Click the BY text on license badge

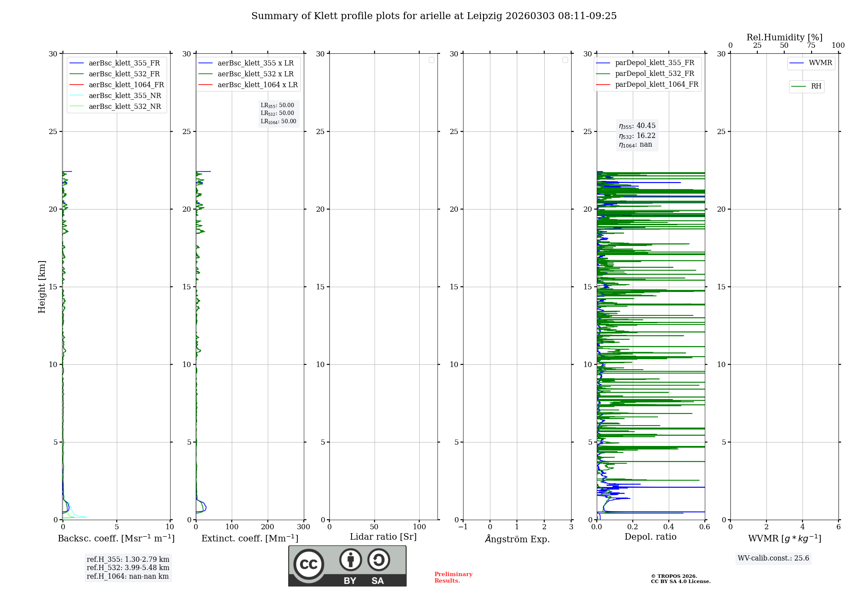point(350,581)
